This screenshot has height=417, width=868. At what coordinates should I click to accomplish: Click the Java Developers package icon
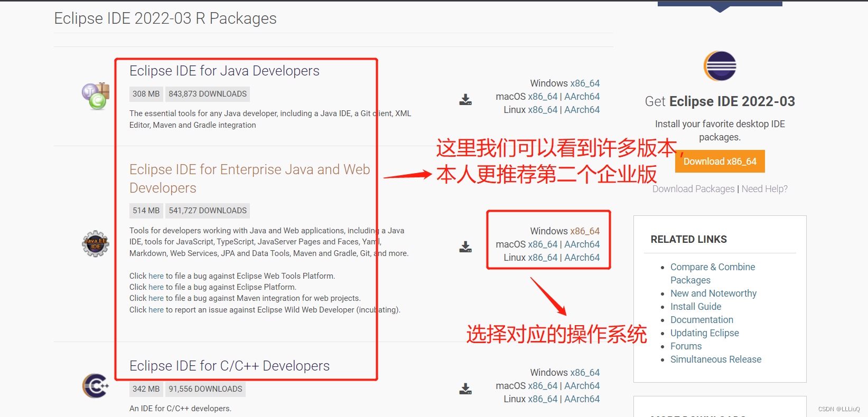(x=96, y=96)
